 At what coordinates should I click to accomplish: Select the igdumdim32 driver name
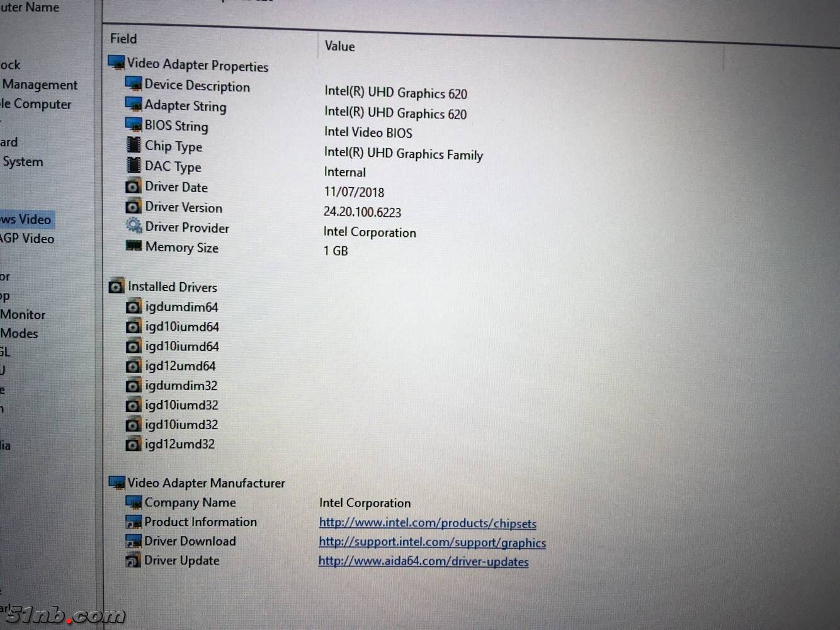181,386
